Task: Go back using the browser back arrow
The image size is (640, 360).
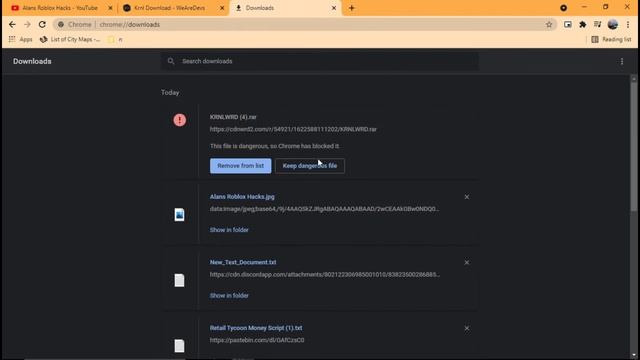Action: (12, 24)
